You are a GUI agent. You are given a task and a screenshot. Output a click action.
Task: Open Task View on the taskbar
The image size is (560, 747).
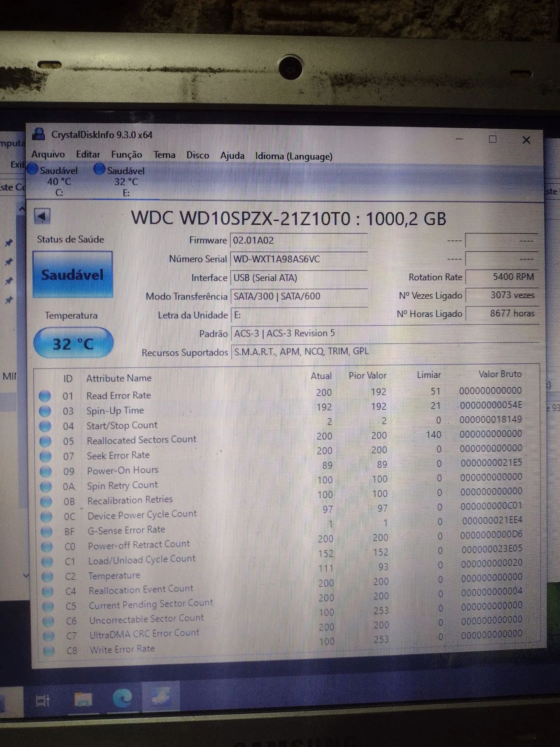point(43,701)
